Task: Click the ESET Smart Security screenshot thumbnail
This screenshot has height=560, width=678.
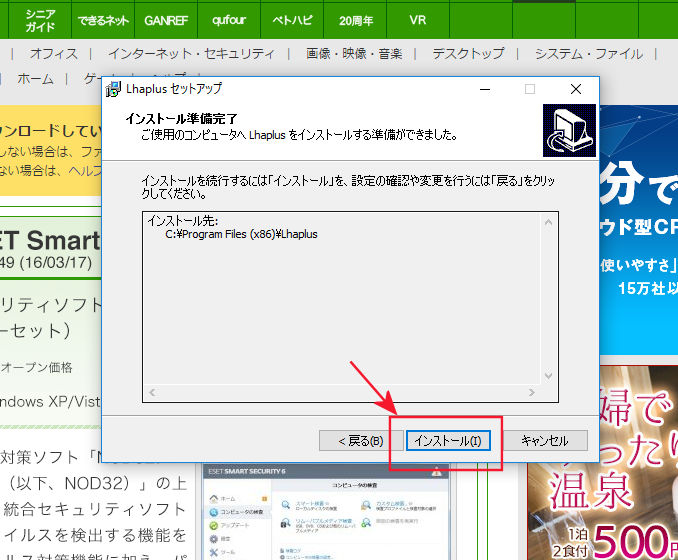Action: click(326, 512)
